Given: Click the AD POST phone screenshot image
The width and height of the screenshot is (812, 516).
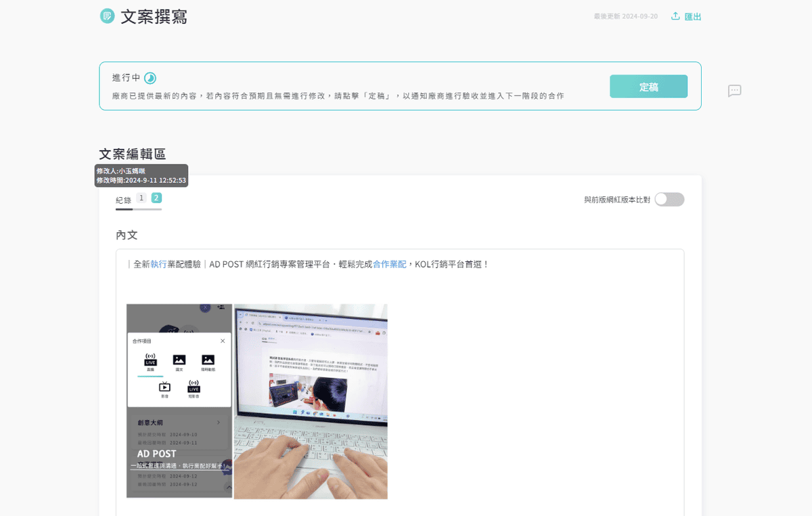Looking at the screenshot, I should (179, 401).
